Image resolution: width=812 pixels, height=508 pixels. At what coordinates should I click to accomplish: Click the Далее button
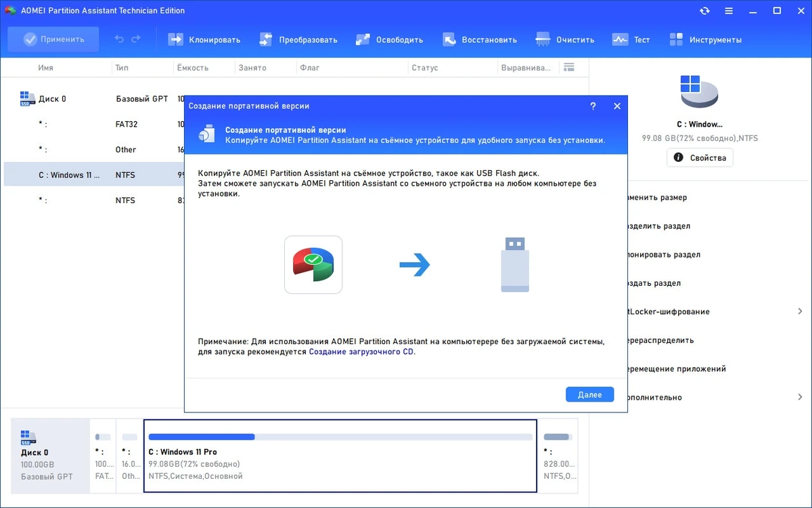pyautogui.click(x=589, y=394)
